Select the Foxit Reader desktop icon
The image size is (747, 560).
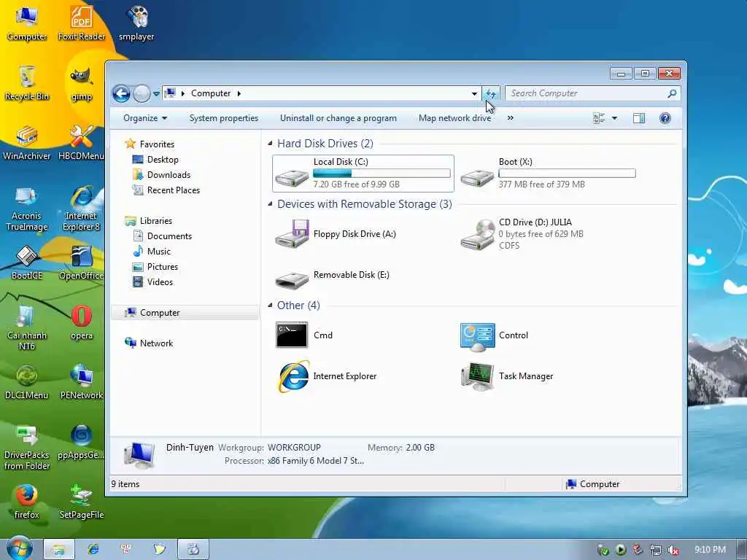[82, 23]
